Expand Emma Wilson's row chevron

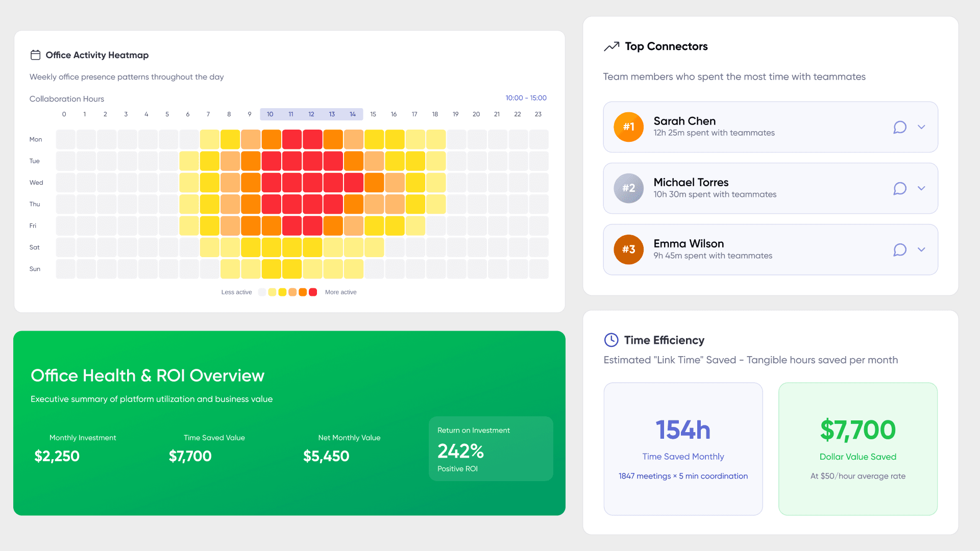tap(921, 249)
